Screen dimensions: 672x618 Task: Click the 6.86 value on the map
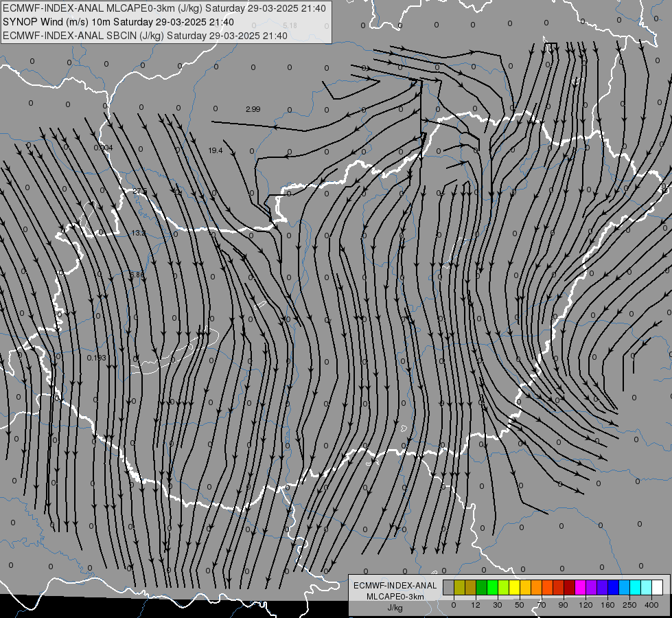click(x=137, y=275)
